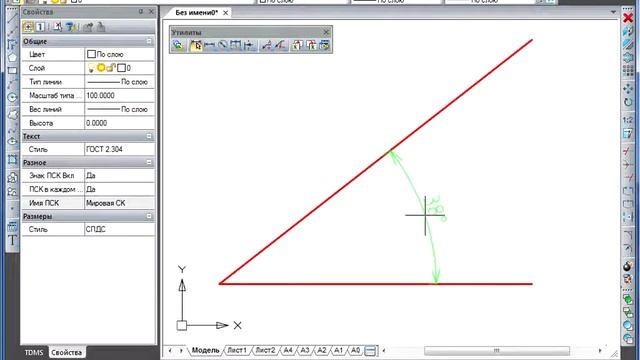
Task: Switch to the Свойства bottom tab
Action: coord(67,352)
